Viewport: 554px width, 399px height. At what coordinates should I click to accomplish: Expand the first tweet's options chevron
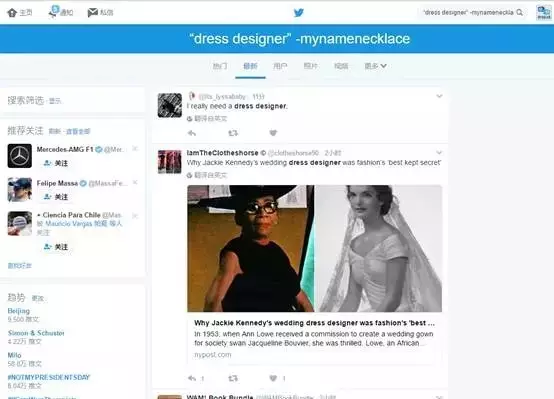(x=439, y=96)
